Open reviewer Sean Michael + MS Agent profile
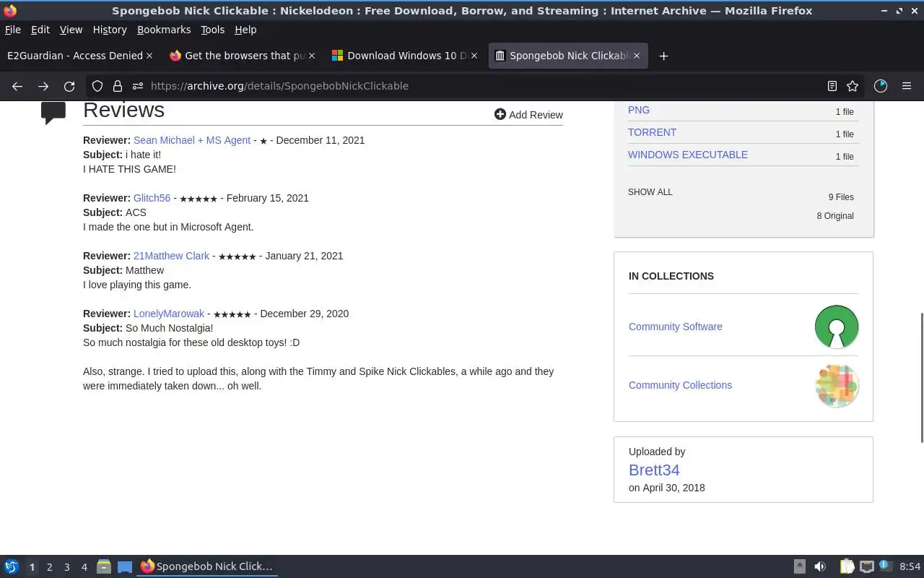 pyautogui.click(x=192, y=140)
